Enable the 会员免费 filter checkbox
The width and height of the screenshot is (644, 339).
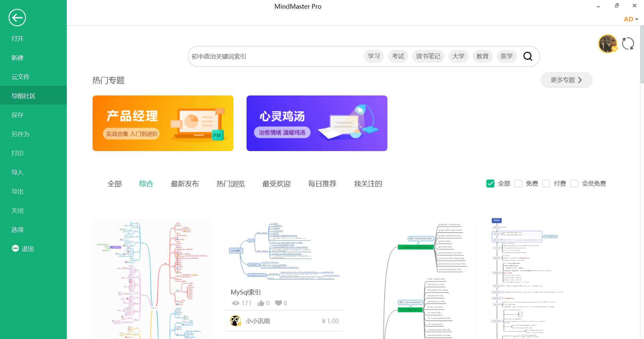(x=574, y=184)
